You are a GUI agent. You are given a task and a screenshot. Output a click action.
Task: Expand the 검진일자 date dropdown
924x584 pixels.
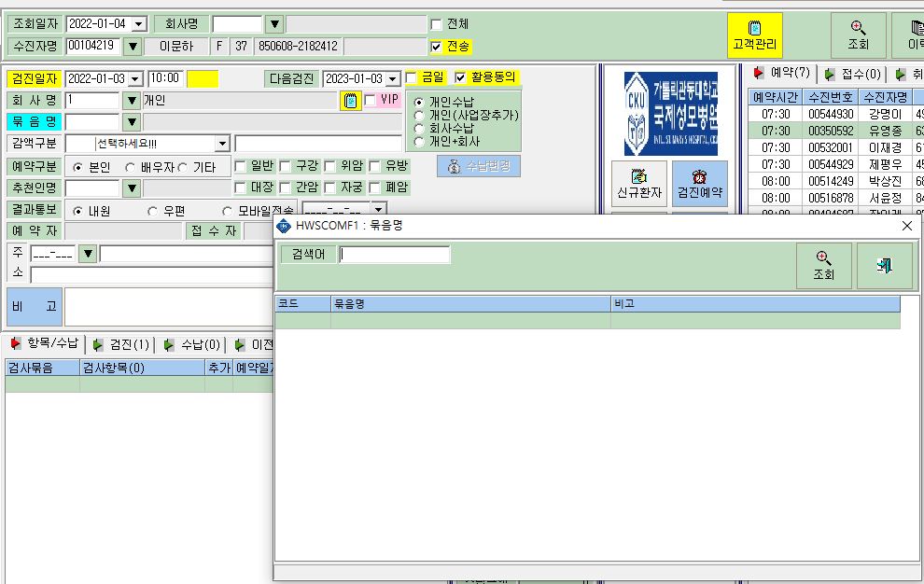[x=135, y=79]
